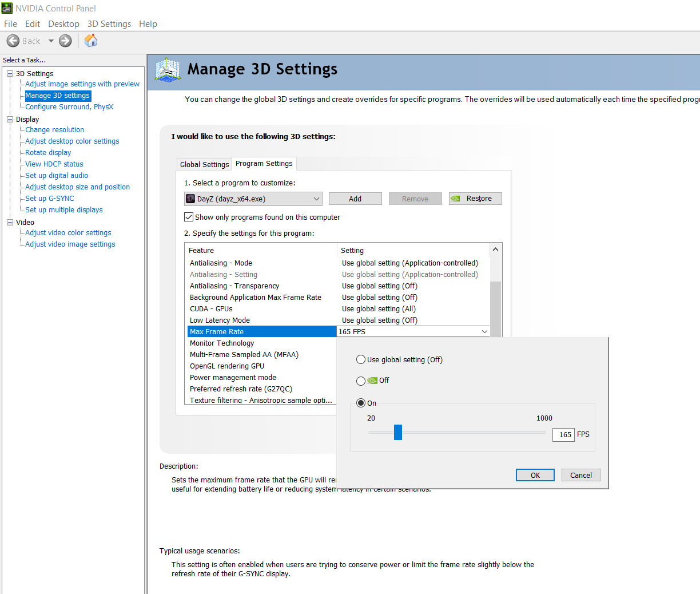Toggle Show only programs found checkbox
The width and height of the screenshot is (700, 594).
click(189, 217)
